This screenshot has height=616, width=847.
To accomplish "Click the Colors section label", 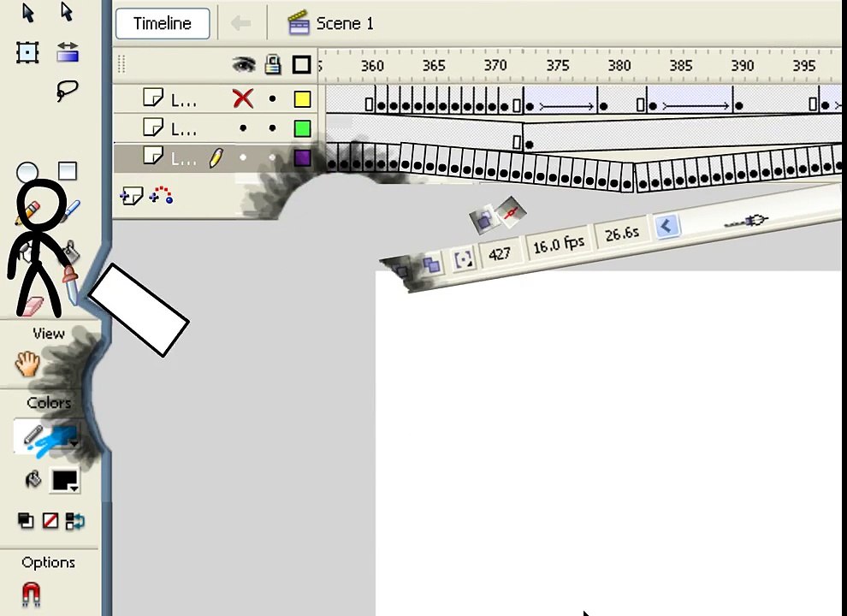I will [49, 403].
